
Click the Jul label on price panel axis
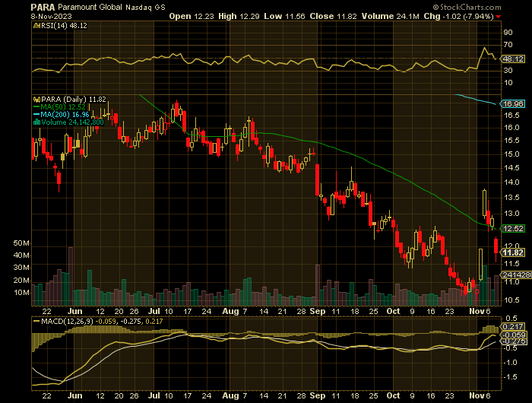coord(154,311)
